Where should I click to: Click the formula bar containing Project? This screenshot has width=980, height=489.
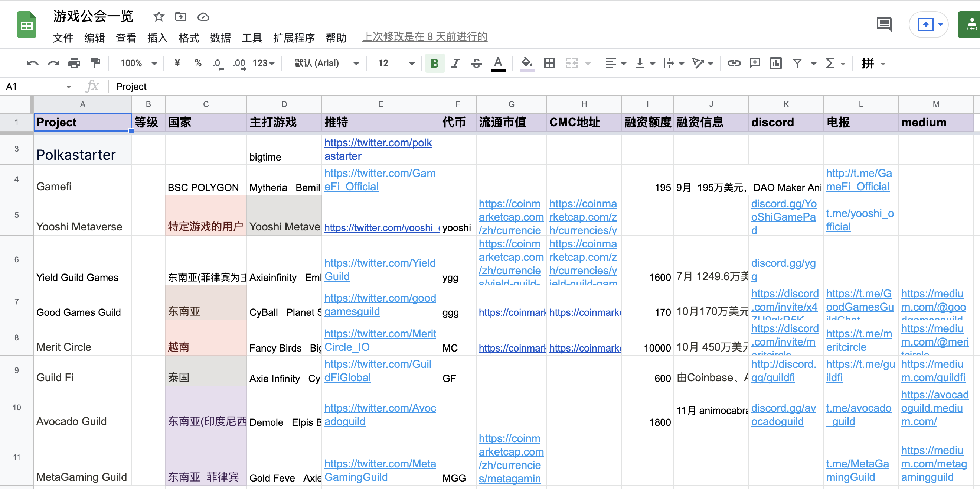[544, 87]
